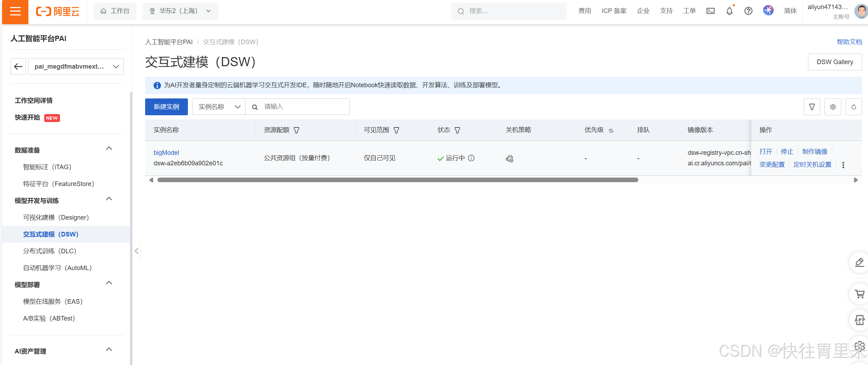Image resolution: width=868 pixels, height=365 pixels.
Task: Click the top search input field
Action: point(508,11)
